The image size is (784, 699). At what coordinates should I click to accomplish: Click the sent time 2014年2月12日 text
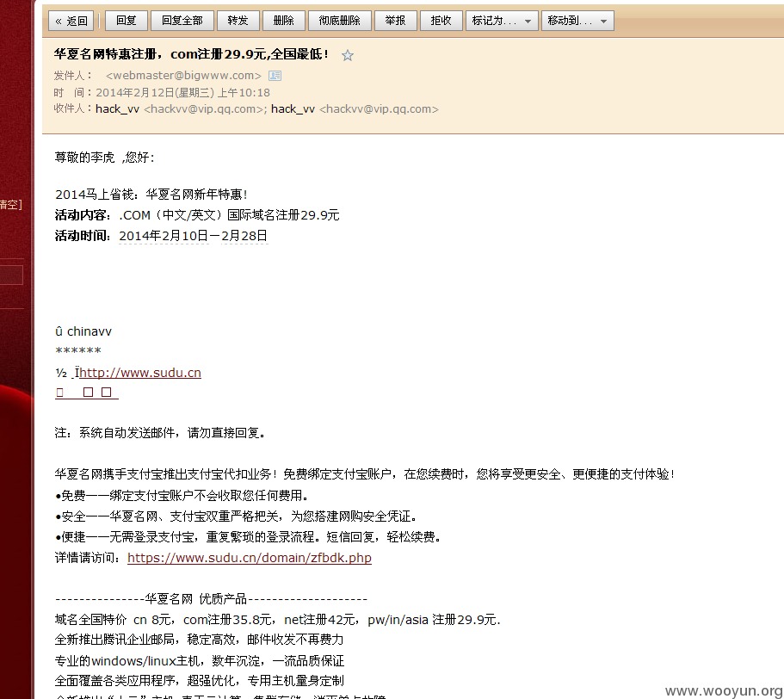pyautogui.click(x=182, y=92)
